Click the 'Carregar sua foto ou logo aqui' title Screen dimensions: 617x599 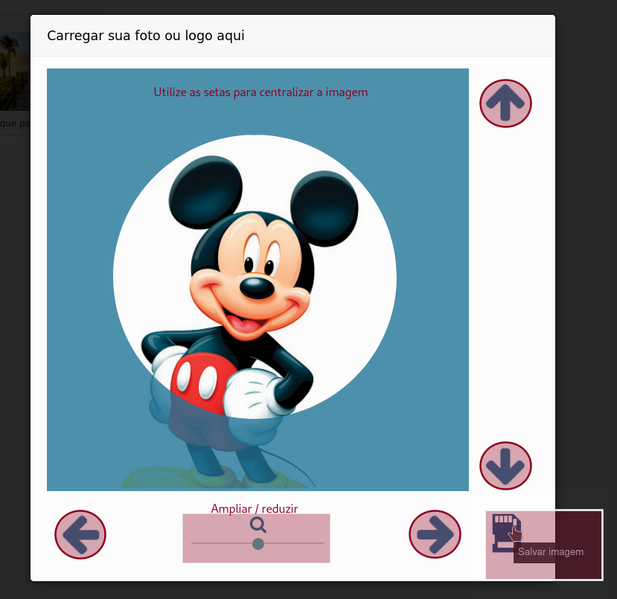tap(146, 35)
